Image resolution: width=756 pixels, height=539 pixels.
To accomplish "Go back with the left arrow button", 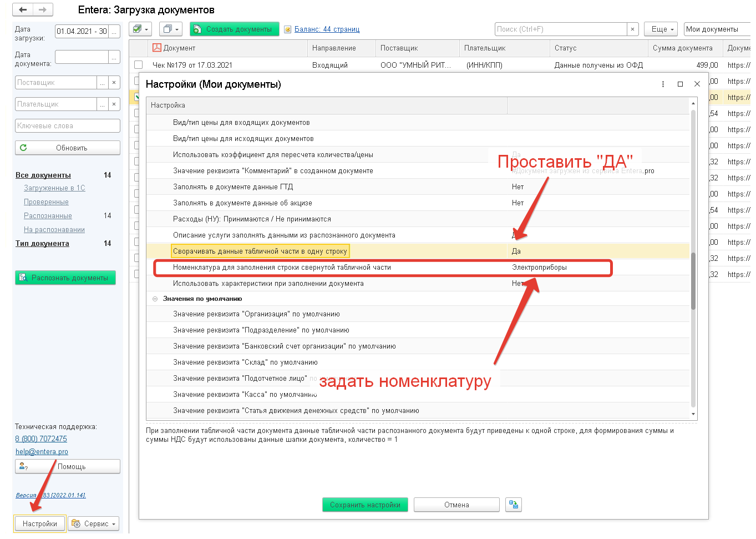I will pyautogui.click(x=23, y=10).
